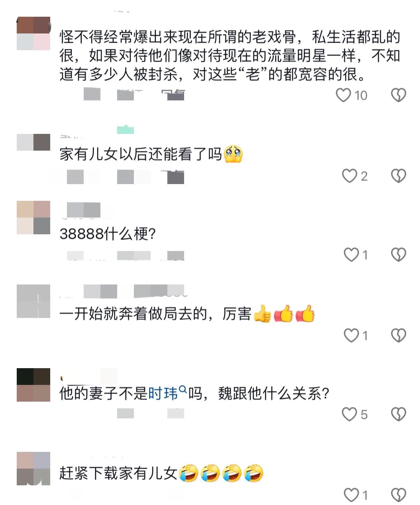Like the 家有儿女以后还能看了吗 comment

coord(349,176)
